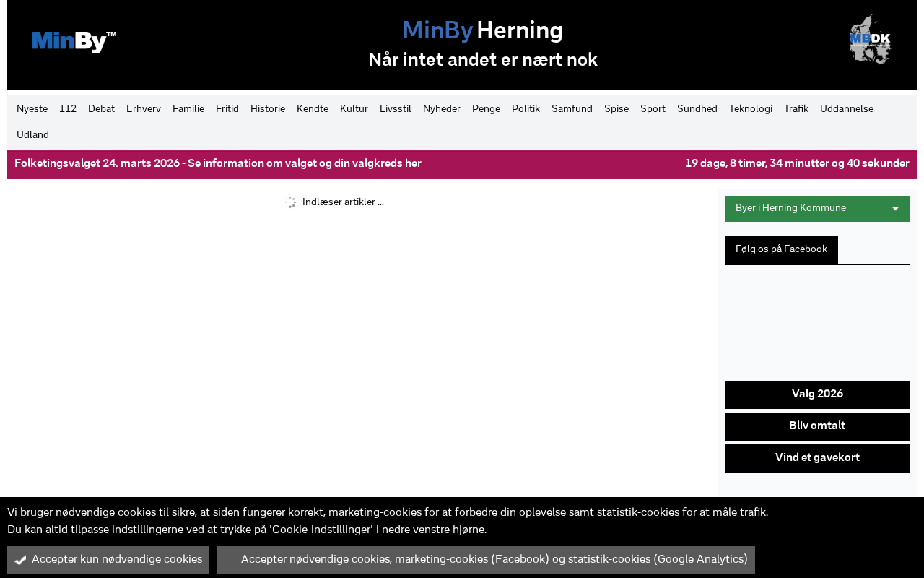Select the Kultur section
This screenshot has height=578, width=924.
(x=354, y=109)
